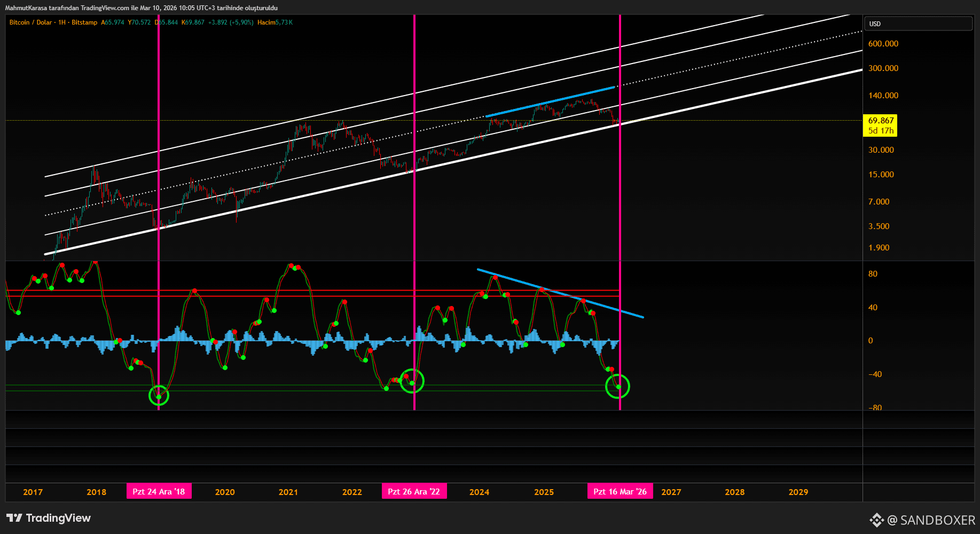Select the green circle at 2022 oscillator low
Image resolution: width=980 pixels, height=534 pixels.
tap(412, 381)
